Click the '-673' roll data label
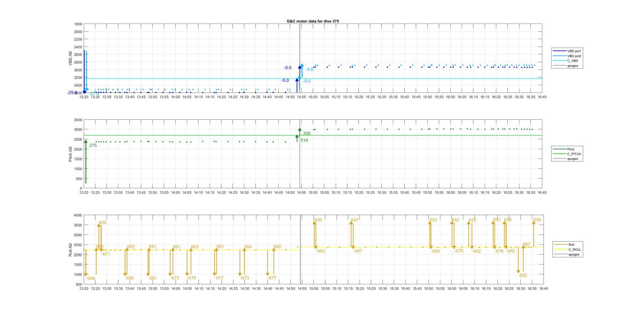 [244, 278]
